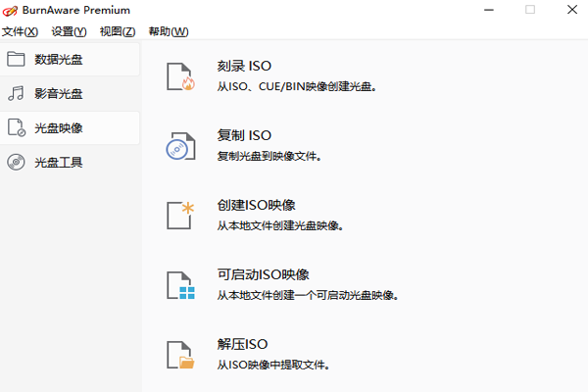Click the 解压ISO folder document icon
Image resolution: width=588 pixels, height=392 pixels.
pyautogui.click(x=180, y=355)
